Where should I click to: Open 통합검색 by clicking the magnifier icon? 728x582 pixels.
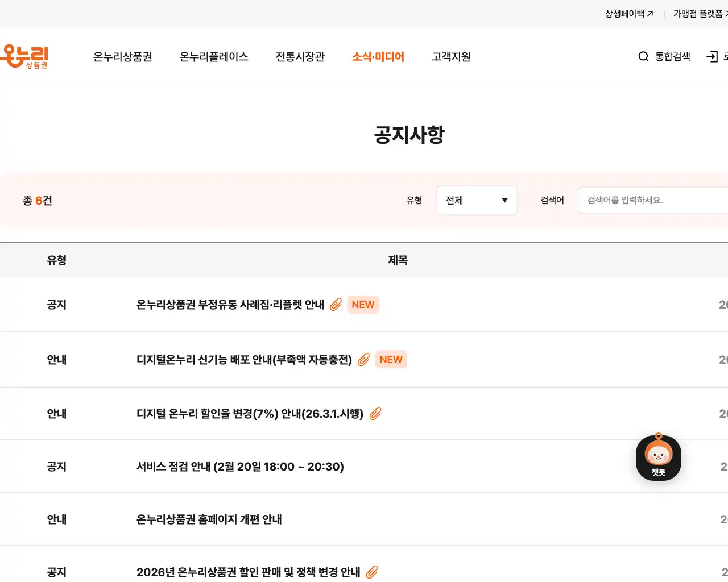coord(643,56)
